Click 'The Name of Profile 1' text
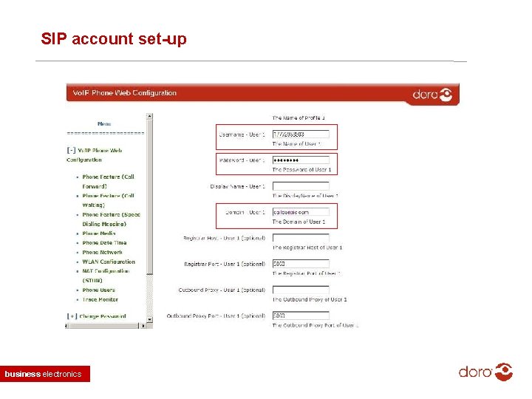The width and height of the screenshot is (532, 399). 299,117
